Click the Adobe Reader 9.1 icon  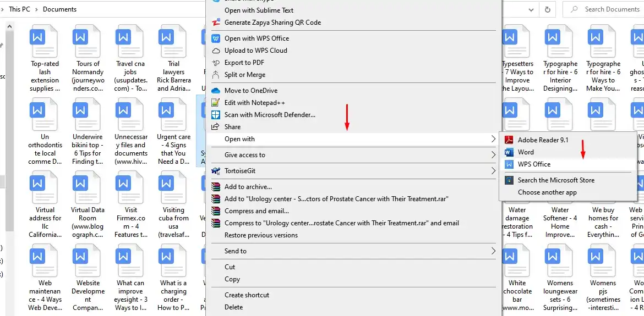tap(509, 140)
